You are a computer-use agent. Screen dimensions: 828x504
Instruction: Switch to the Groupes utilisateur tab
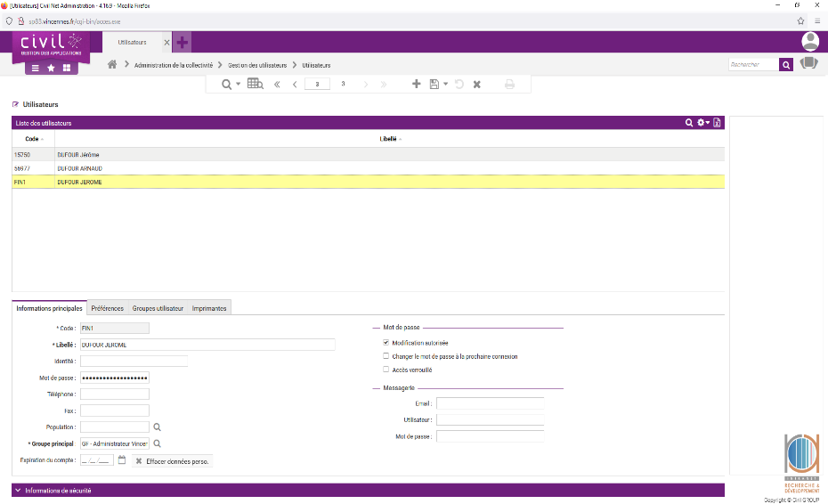[x=158, y=308]
